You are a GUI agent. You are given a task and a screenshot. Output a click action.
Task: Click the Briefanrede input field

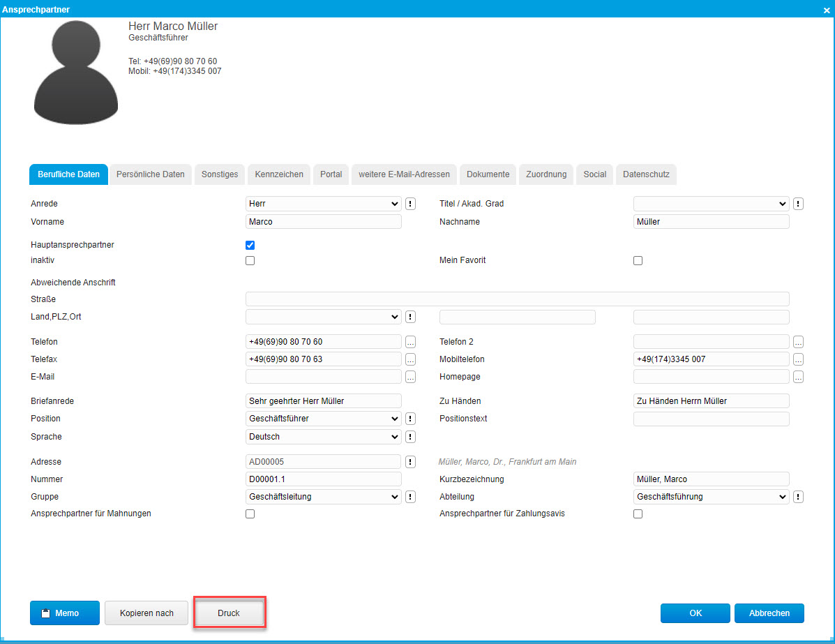click(x=323, y=400)
